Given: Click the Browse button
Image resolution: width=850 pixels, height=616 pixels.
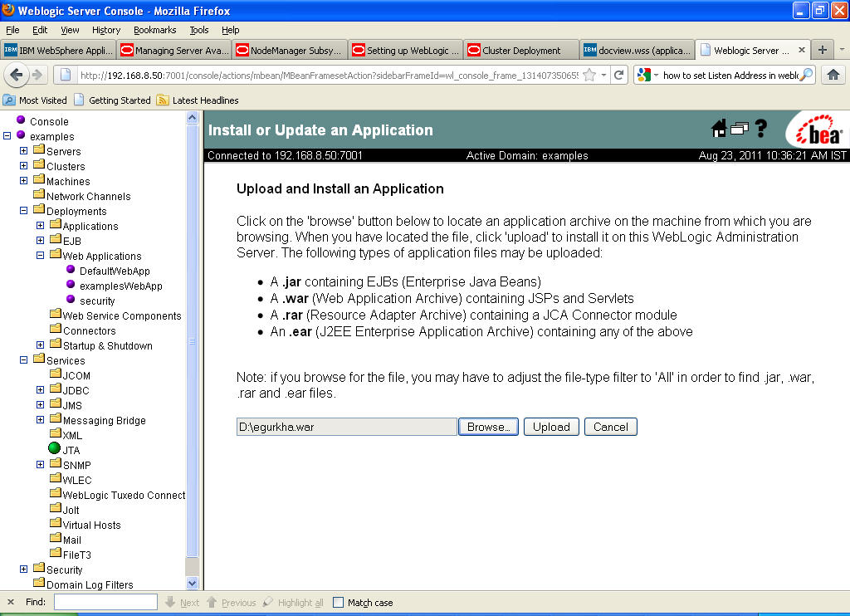Looking at the screenshot, I should [488, 427].
